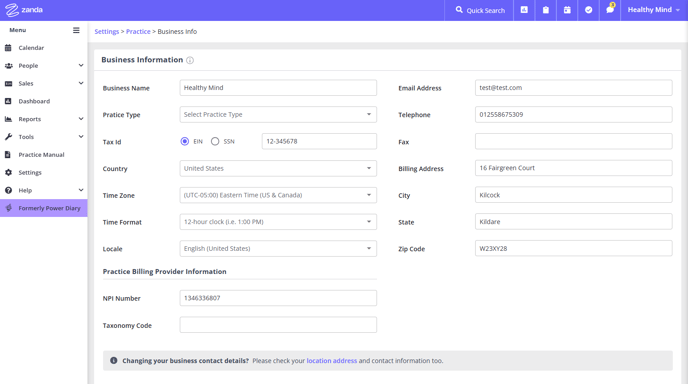The width and height of the screenshot is (688, 384).
Task: Select the SSN radio button
Action: pyautogui.click(x=215, y=141)
